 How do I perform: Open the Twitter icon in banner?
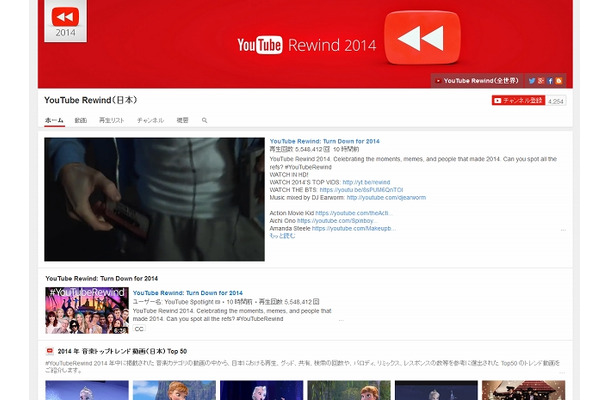[x=531, y=81]
